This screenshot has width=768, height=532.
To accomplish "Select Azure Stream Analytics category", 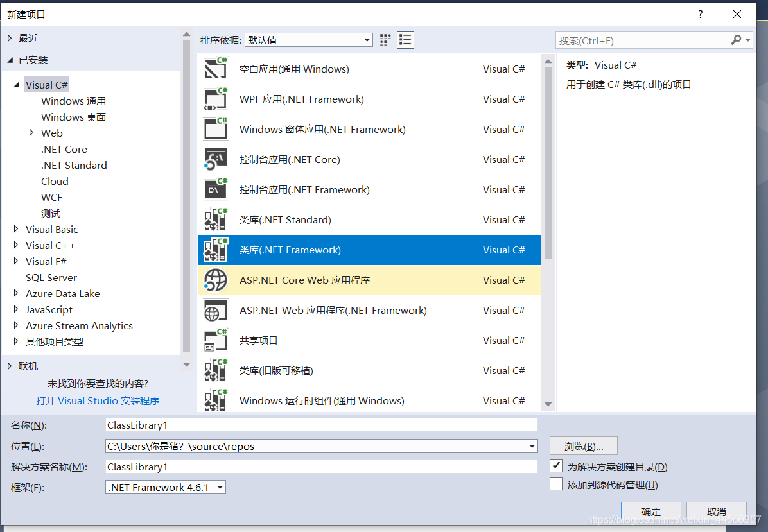I will 80,326.
